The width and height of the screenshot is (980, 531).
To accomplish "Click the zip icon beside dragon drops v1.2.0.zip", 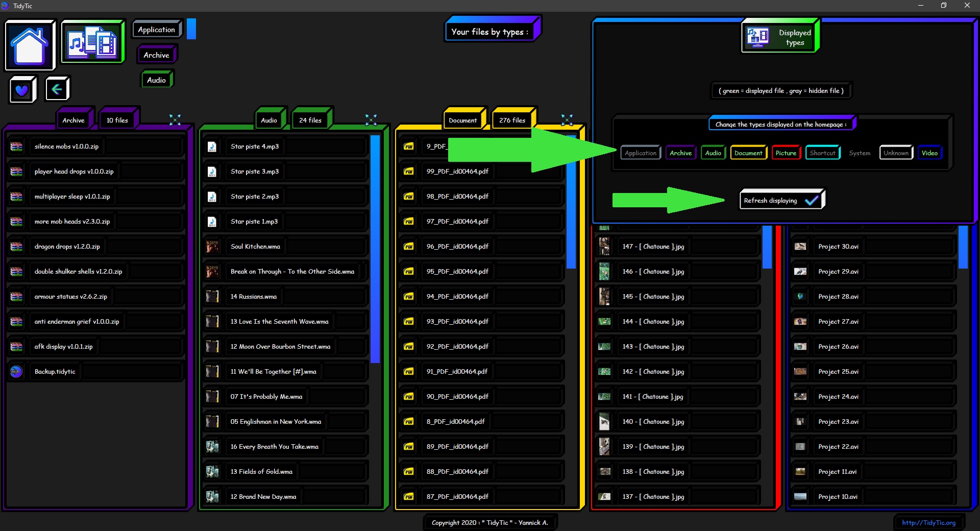I will pyautogui.click(x=16, y=247).
